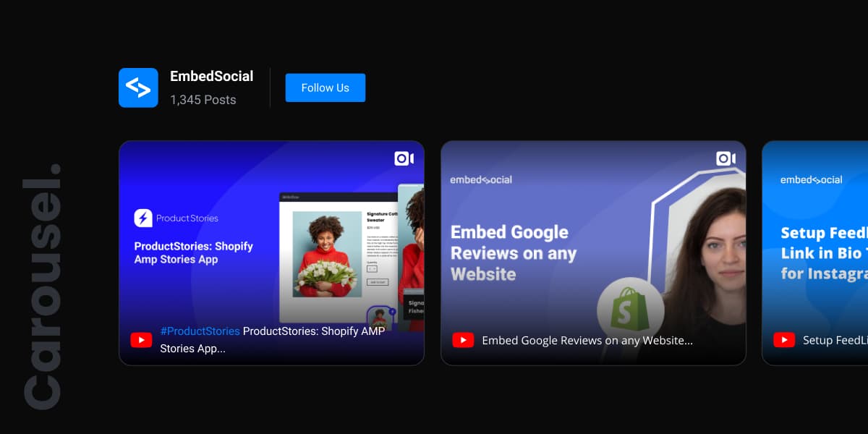Click the embedsocial wordmark on the Google Reviews card
The height and width of the screenshot is (434, 868).
480,179
